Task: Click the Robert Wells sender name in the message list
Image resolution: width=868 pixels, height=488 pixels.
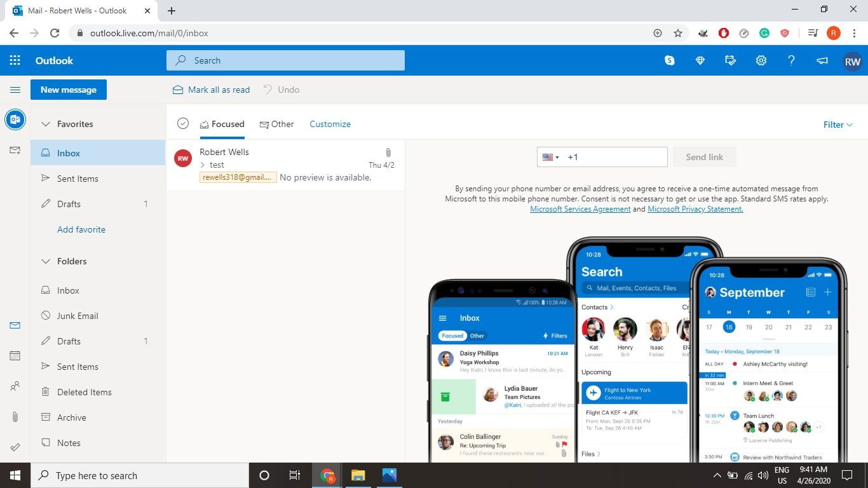Action: pos(224,152)
